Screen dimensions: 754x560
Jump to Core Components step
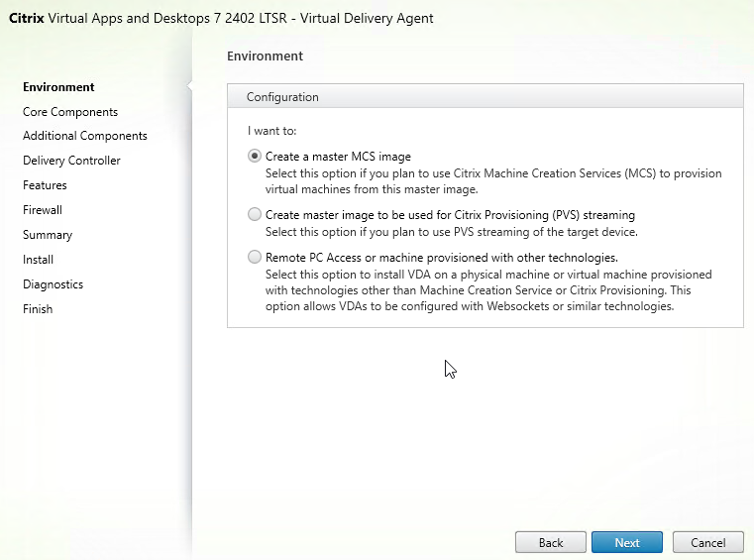[x=70, y=112]
